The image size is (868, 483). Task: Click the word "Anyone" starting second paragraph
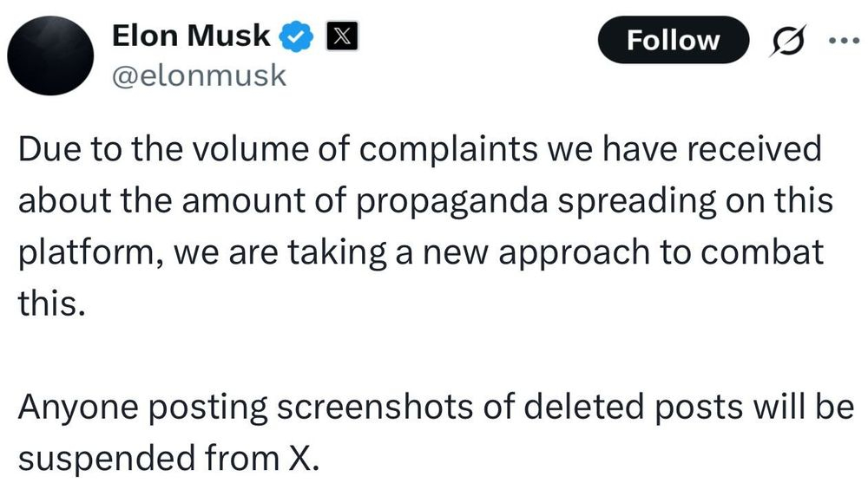[x=78, y=408]
